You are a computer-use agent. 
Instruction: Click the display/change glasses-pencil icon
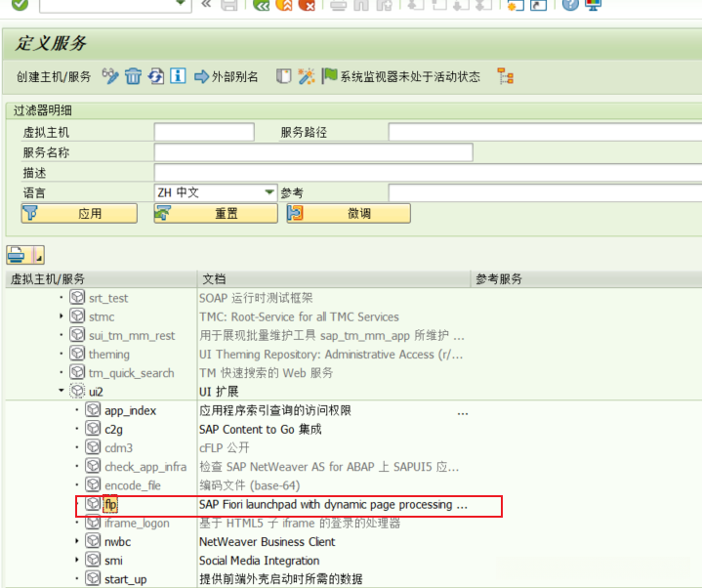[x=110, y=76]
